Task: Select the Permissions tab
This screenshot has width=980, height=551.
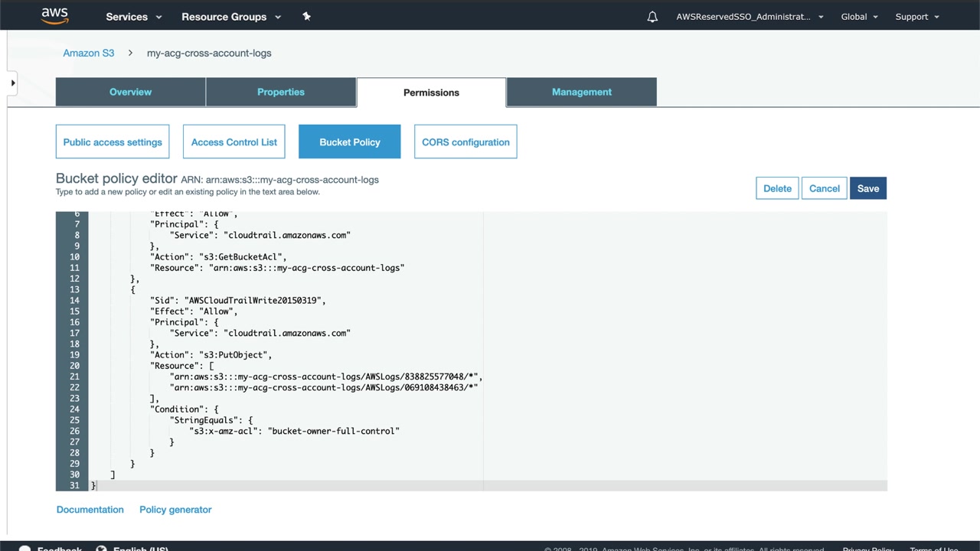Action: pos(431,93)
